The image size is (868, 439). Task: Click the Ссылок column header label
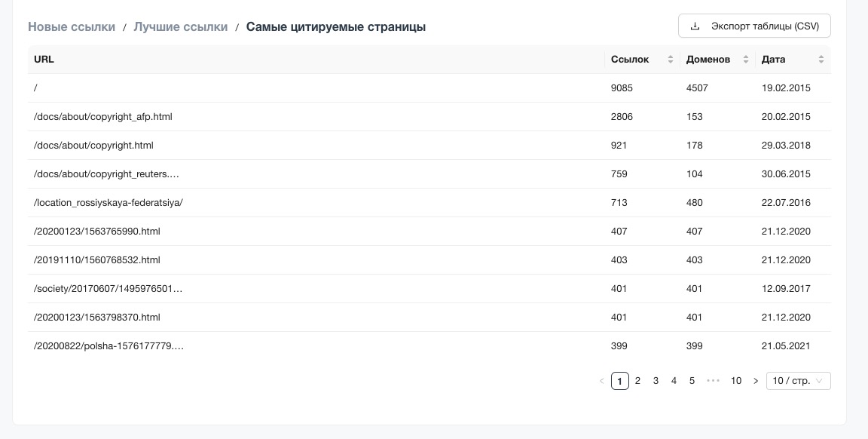click(x=630, y=60)
